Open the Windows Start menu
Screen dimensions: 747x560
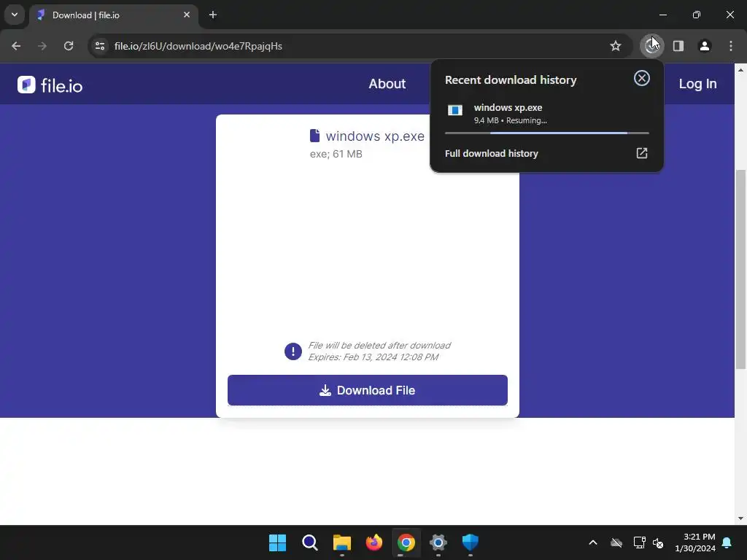tap(278, 542)
